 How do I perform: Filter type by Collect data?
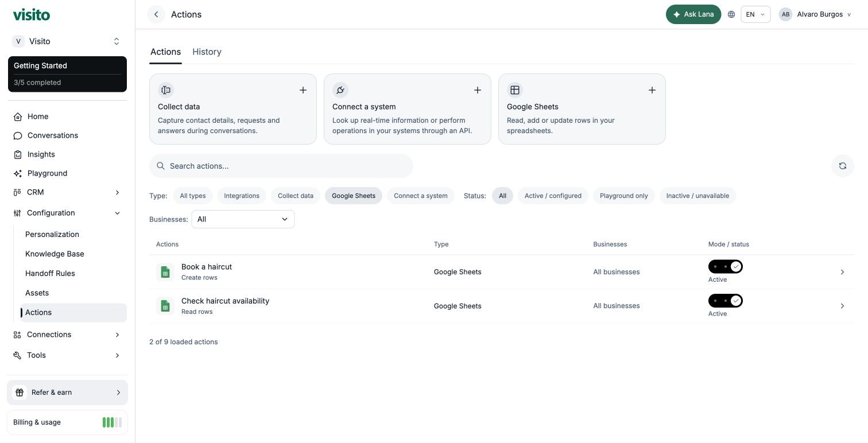[x=296, y=196]
